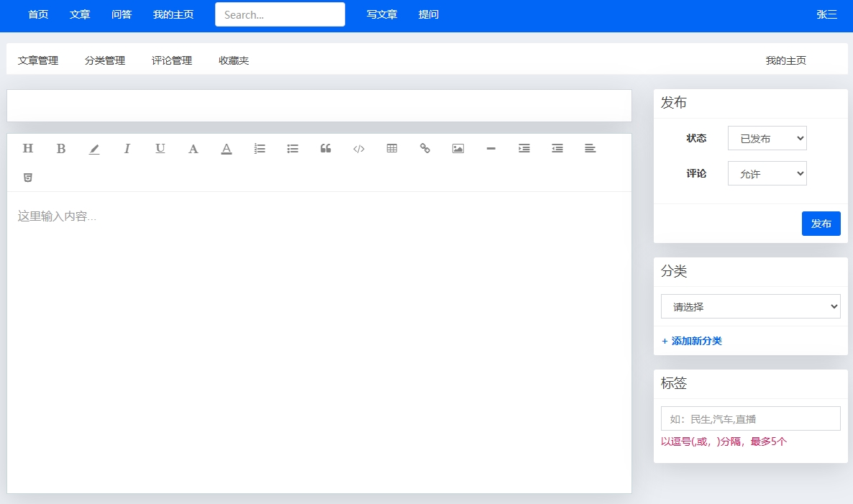Viewport: 853px width, 504px height.
Task: Click the 分类 panel heading
Action: [x=673, y=271]
